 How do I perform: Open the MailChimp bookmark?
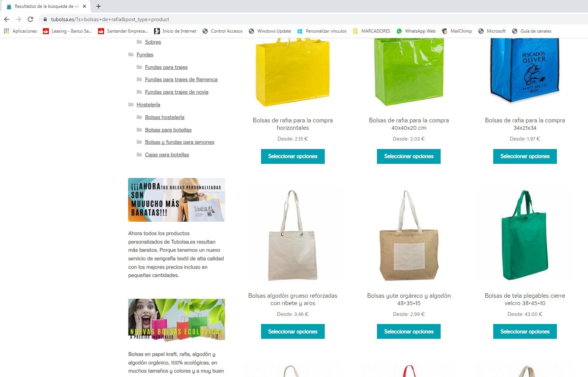(x=457, y=31)
